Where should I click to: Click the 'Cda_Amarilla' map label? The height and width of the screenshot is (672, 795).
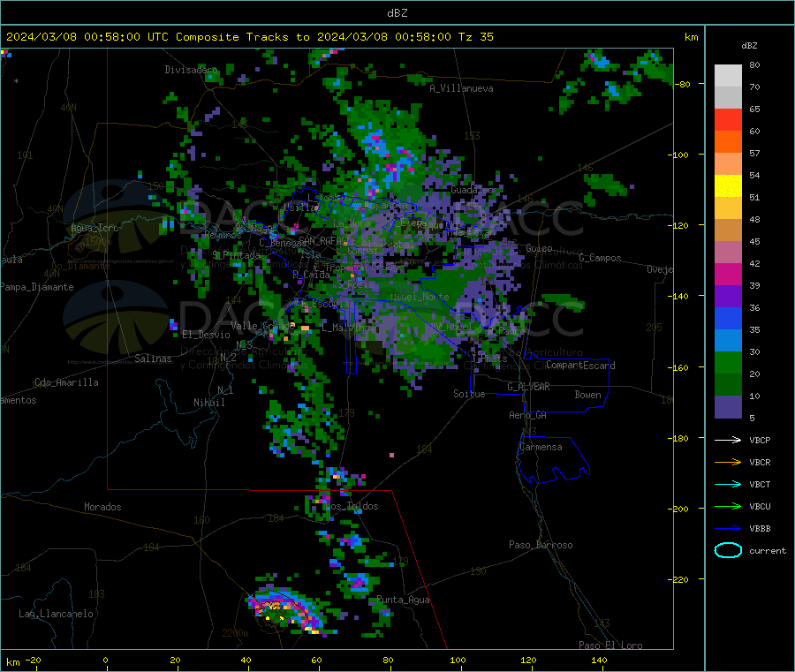click(66, 382)
